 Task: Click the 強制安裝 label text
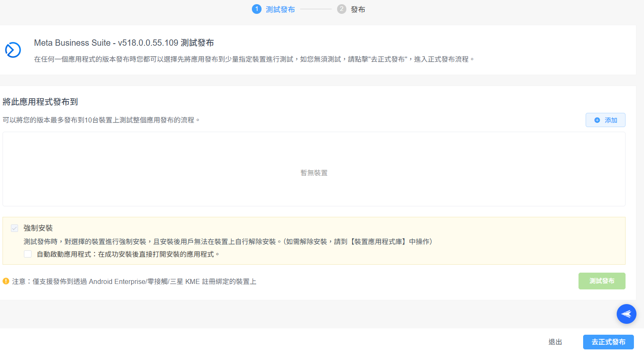coord(38,228)
